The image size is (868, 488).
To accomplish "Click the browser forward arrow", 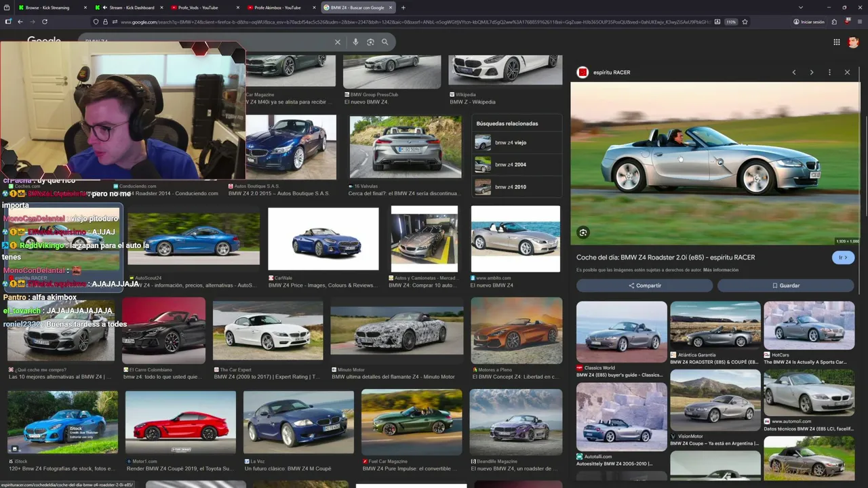I will click(32, 22).
